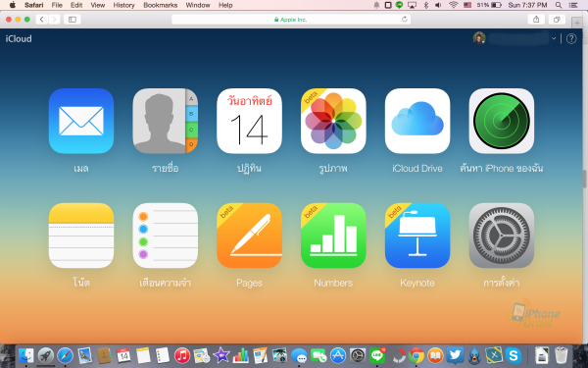The width and height of the screenshot is (588, 368).
Task: Open Skype in the Dock
Action: tap(514, 355)
